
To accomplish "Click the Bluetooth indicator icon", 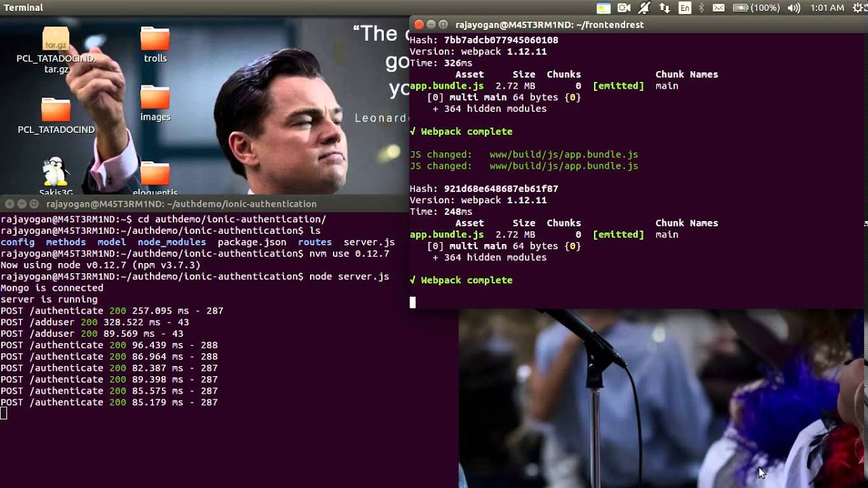I will coord(702,8).
